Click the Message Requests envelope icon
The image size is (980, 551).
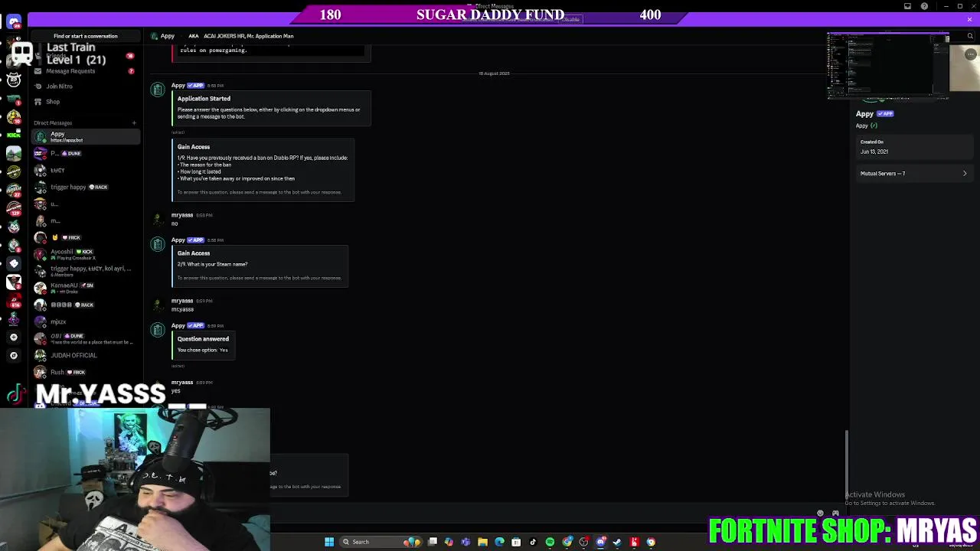tap(38, 71)
